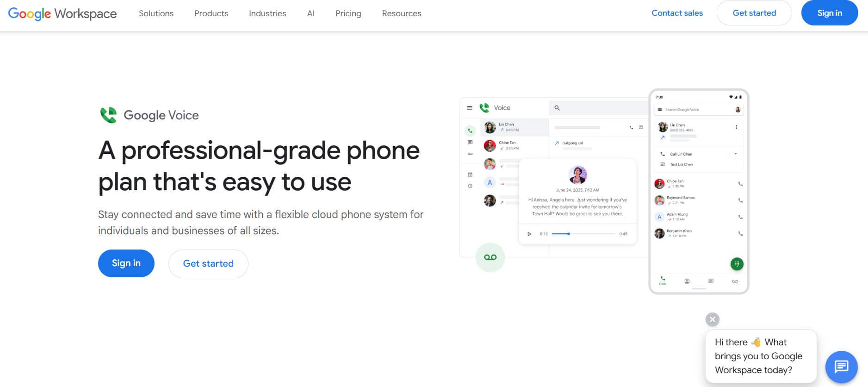The height and width of the screenshot is (387, 868).
Task: Click the Voice logo in the desktop mockup
Action: (484, 108)
